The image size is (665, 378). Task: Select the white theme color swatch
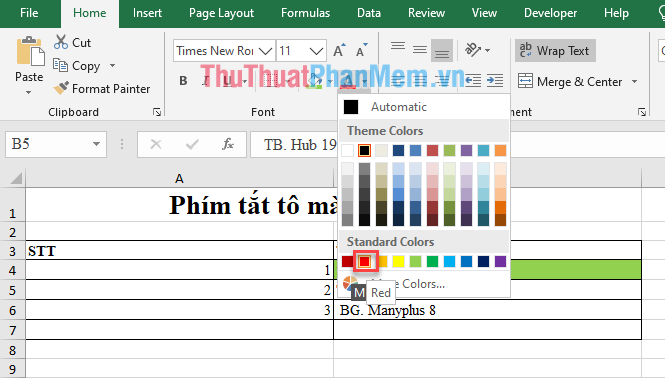(347, 150)
